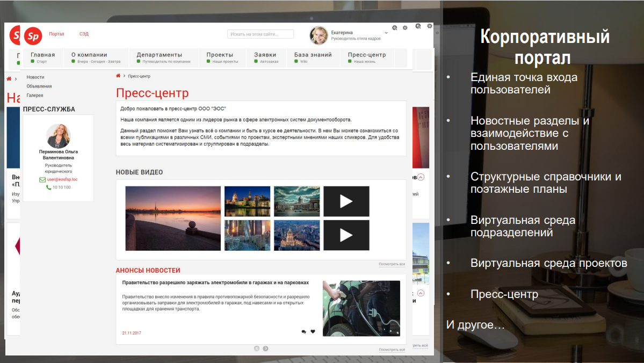This screenshot has height=363, width=644.
Task: Open the Департаменты menu item
Action: coord(163,57)
